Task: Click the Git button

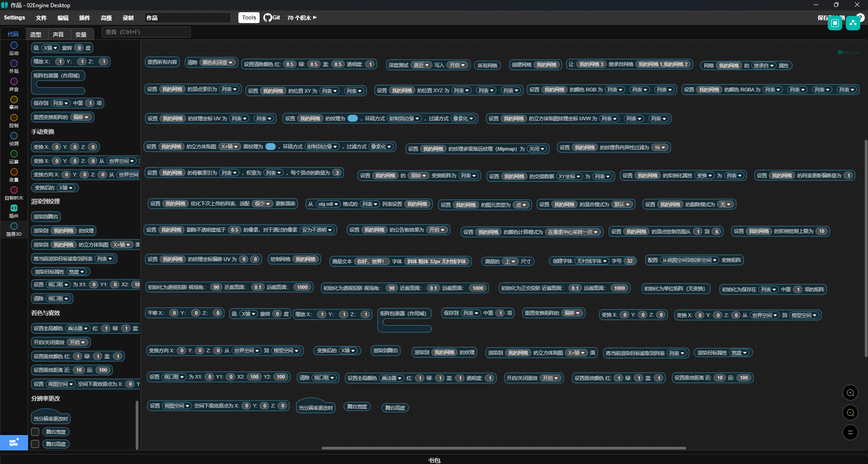Action: 272,18
